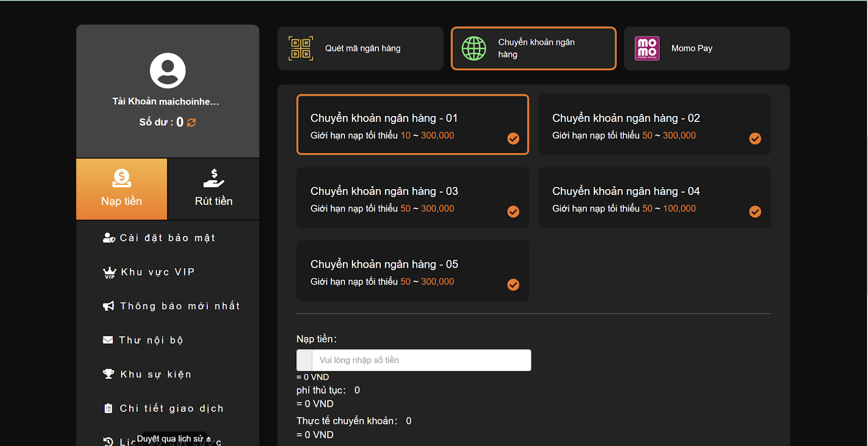Choose Chuyển khoản ngân hàng - 05 option

tap(412, 271)
